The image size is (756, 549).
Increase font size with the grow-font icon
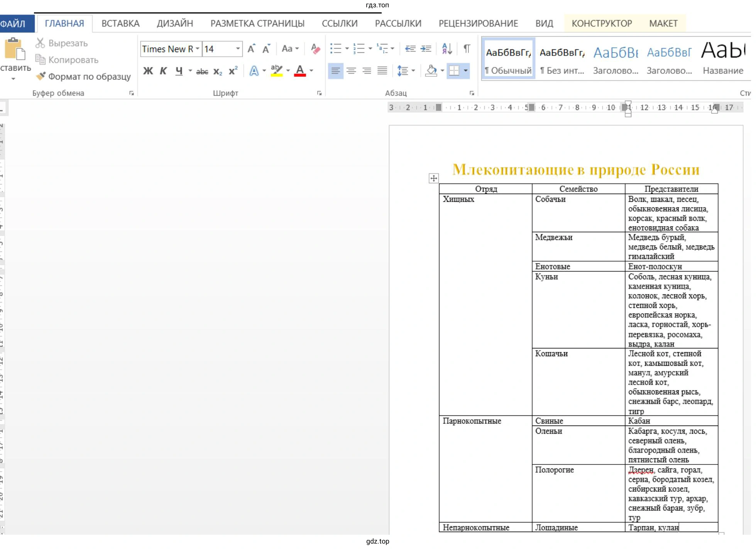pyautogui.click(x=251, y=49)
